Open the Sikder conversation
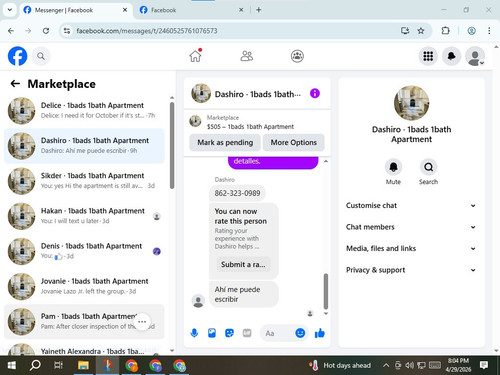The height and width of the screenshot is (375, 500). pyautogui.click(x=84, y=181)
